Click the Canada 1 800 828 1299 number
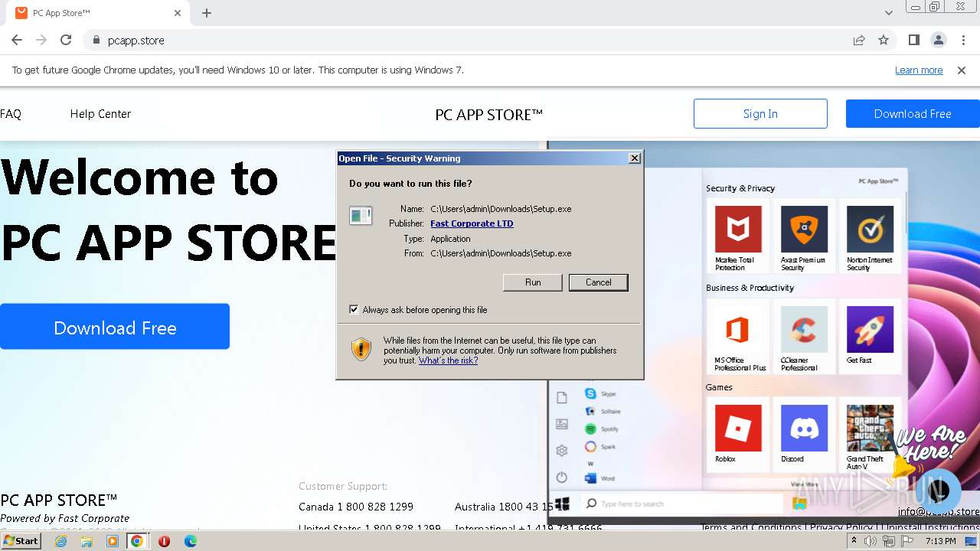The image size is (980, 551). [x=356, y=507]
